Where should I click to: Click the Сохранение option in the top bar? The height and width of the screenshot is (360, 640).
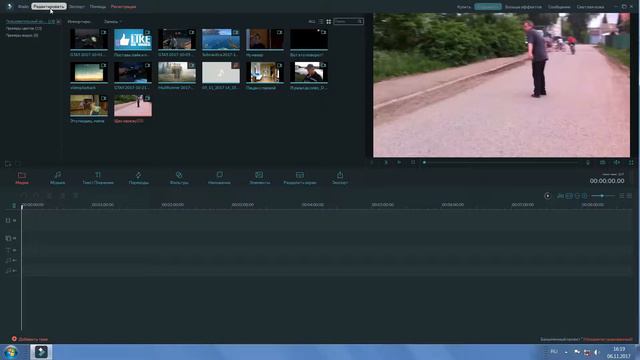pos(590,7)
